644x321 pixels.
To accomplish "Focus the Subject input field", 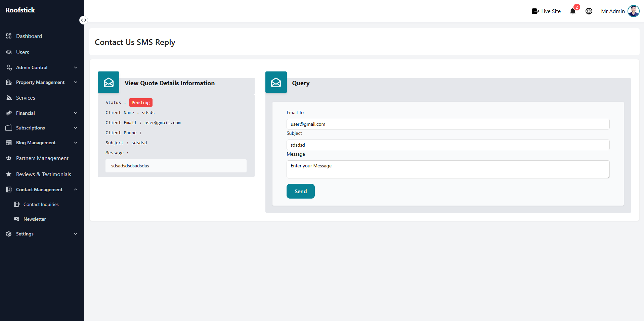I will point(448,145).
